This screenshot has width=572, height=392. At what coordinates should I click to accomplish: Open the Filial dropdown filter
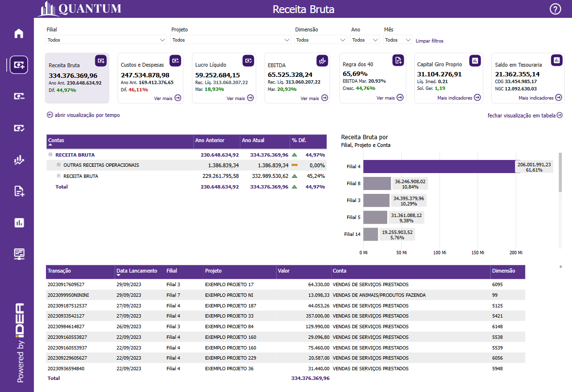106,40
